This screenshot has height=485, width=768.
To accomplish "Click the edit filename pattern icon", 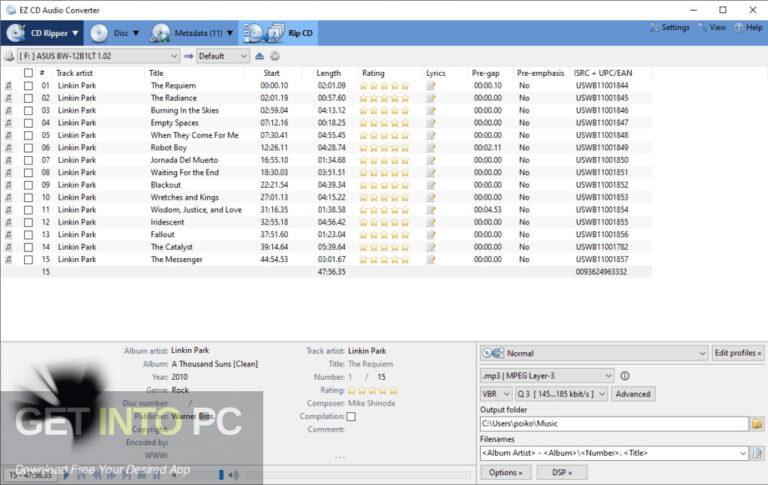I will click(x=757, y=453).
